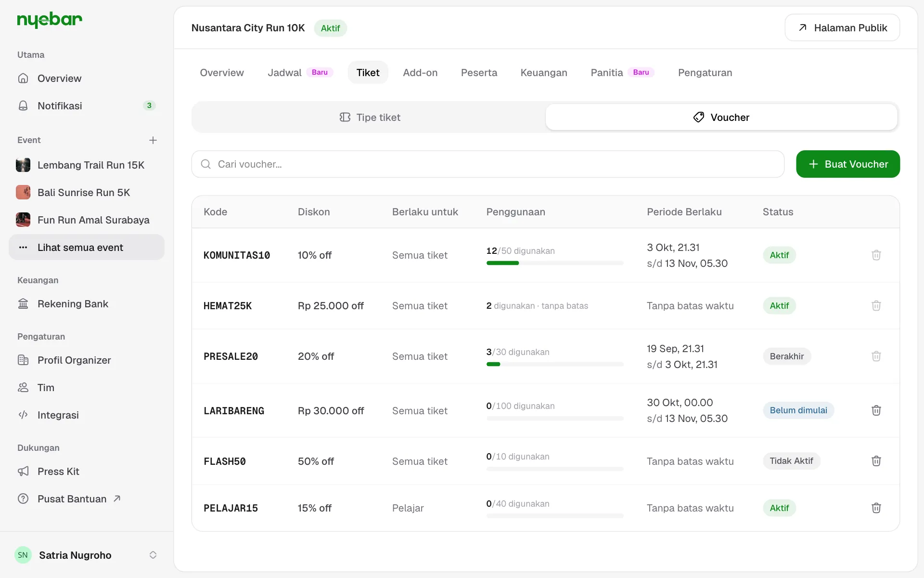This screenshot has width=924, height=578.
Task: Delete the HEMAT25K voucher via trash icon
Action: coord(876,306)
